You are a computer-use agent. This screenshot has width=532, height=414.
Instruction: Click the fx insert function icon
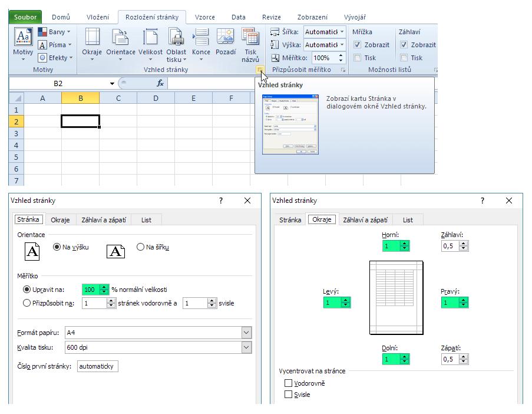(160, 83)
